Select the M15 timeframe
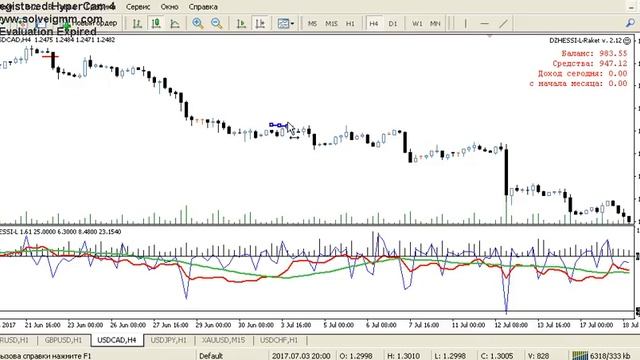Viewport: 640px width, 360px height. (331, 24)
